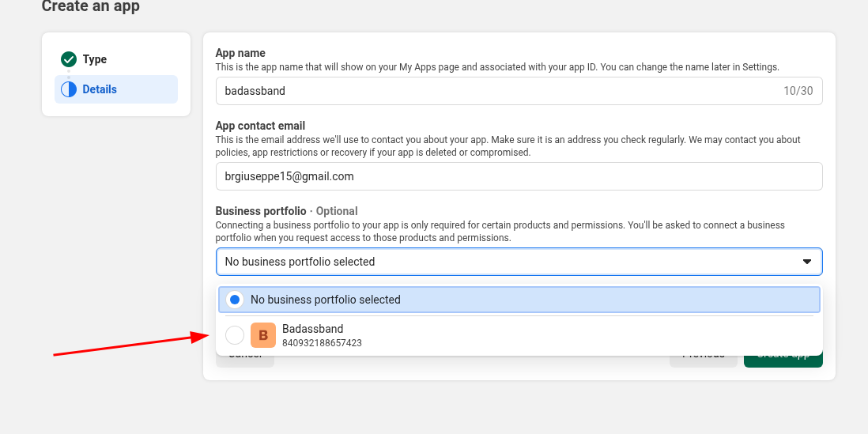Click the orange B avatar for Badassband
868x434 pixels.
point(263,335)
